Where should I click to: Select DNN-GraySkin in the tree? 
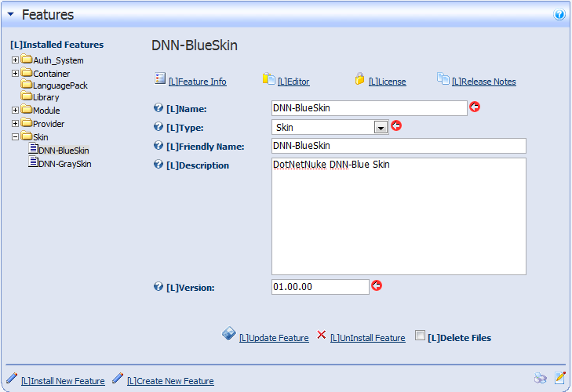pos(65,164)
